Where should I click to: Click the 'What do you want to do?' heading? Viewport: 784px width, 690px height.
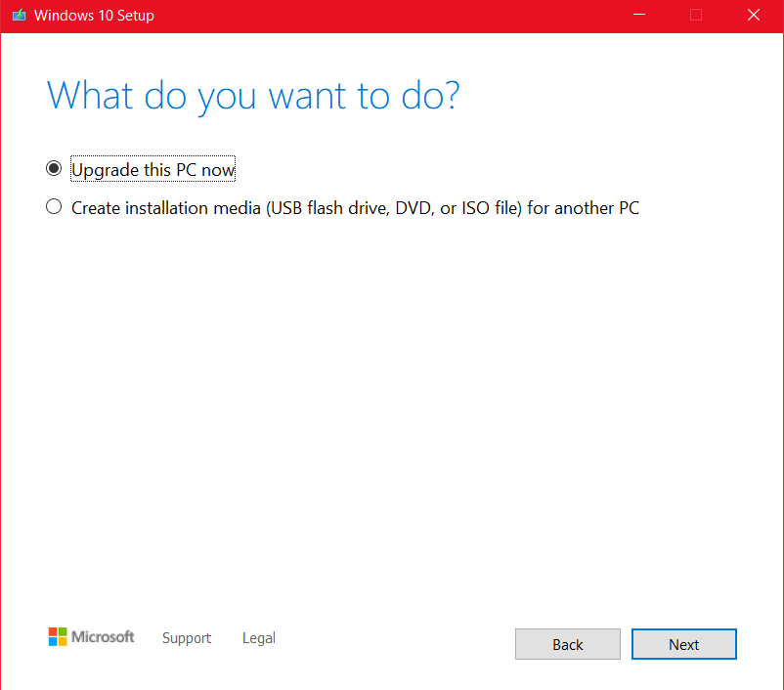click(253, 96)
